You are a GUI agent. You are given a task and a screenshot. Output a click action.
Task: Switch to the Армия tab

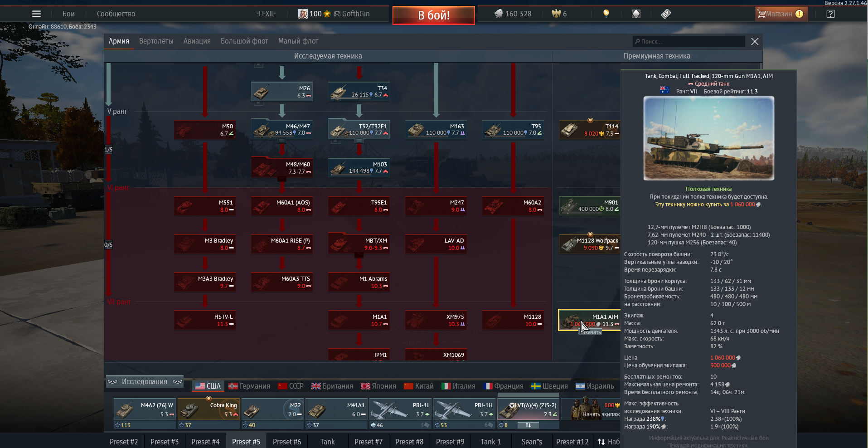click(119, 41)
